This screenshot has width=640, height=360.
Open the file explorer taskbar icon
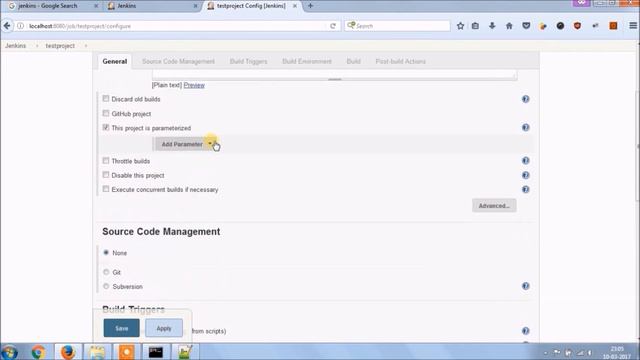[97, 352]
